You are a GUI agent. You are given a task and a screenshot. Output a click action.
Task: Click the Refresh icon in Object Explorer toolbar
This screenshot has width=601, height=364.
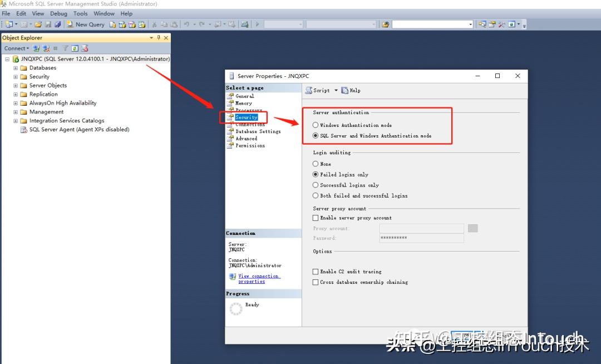[x=75, y=48]
